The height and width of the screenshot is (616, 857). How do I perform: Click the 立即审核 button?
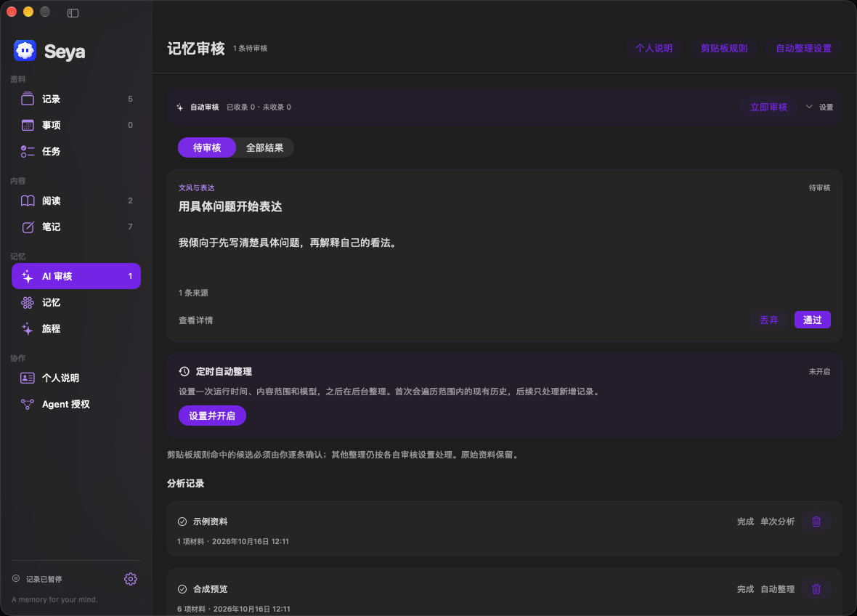coord(768,107)
